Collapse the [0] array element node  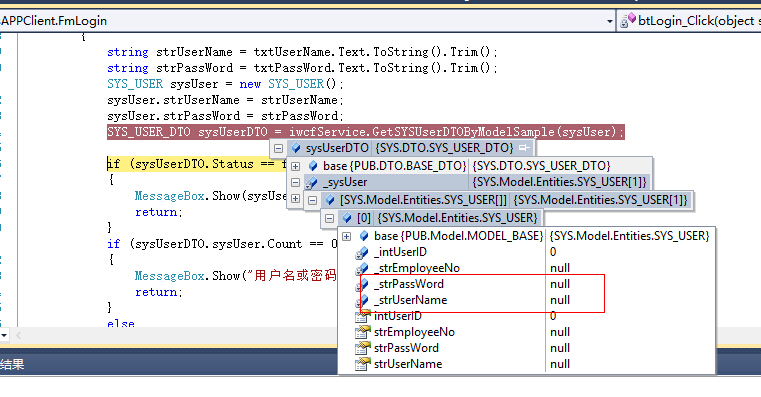(x=330, y=218)
